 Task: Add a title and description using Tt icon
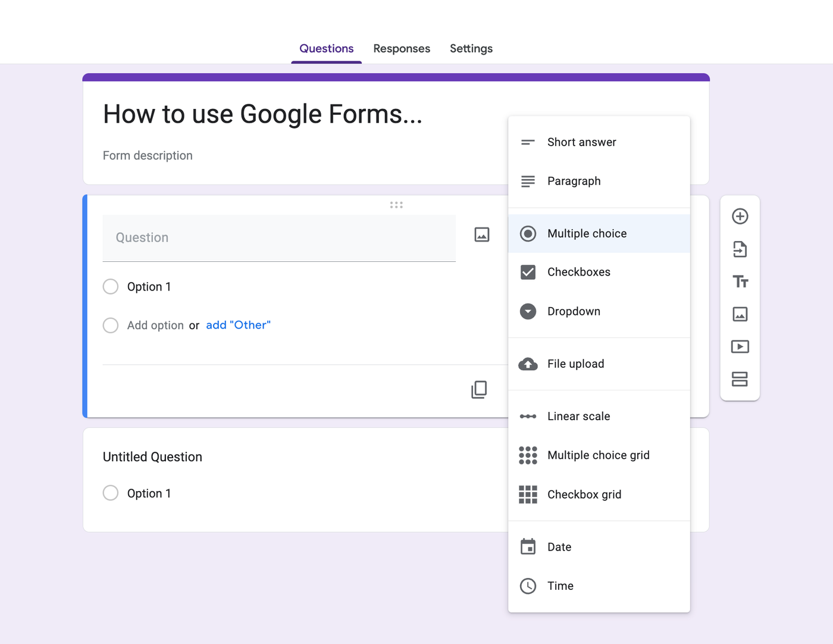[740, 282]
